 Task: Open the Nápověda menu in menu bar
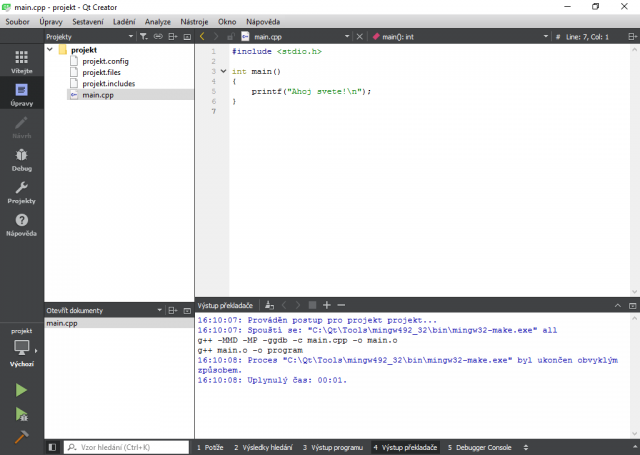click(263, 22)
